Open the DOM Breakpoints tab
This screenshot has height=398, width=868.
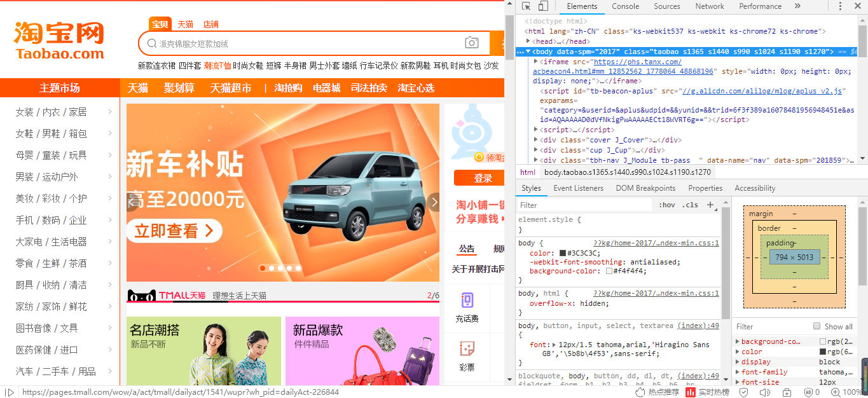point(645,188)
